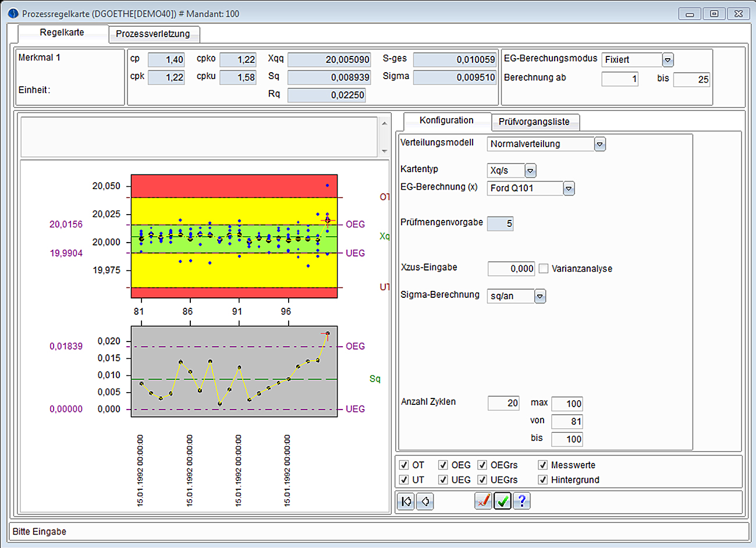Image resolution: width=756 pixels, height=548 pixels.
Task: Click the red pencil reset icon
Action: click(483, 501)
